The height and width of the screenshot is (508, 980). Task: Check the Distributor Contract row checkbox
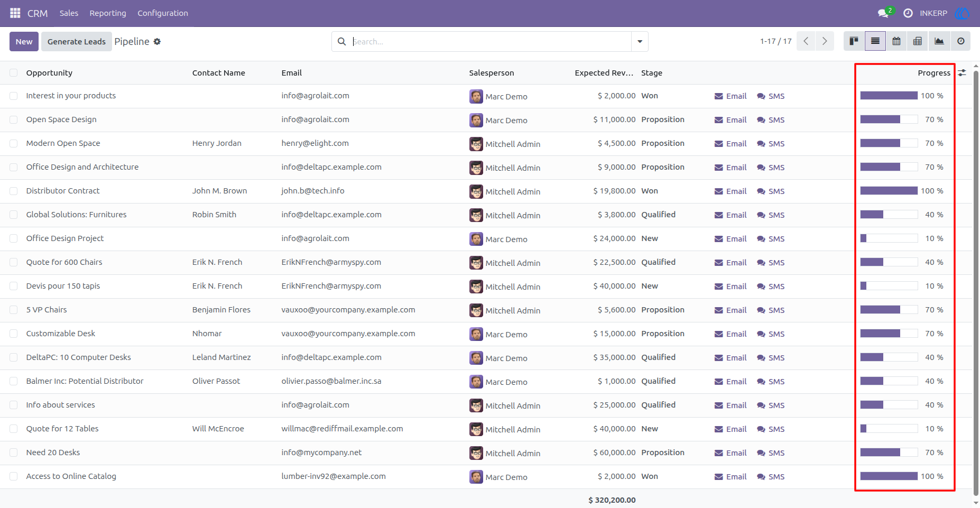click(x=14, y=191)
